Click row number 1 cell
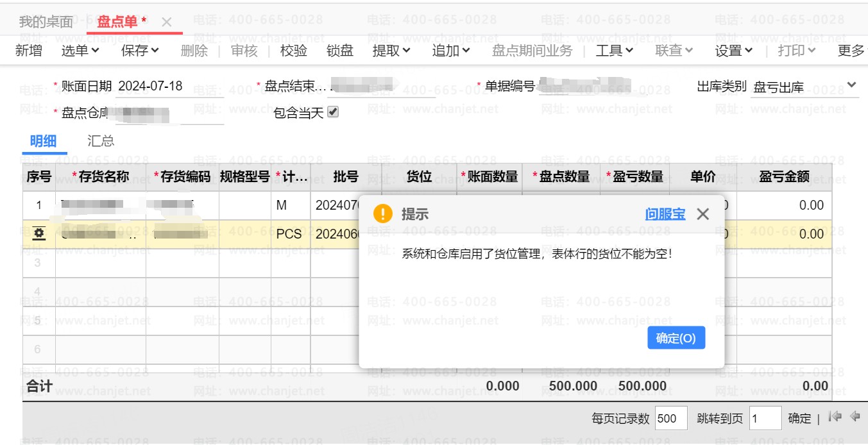Viewport: 868px width, 445px height. pyautogui.click(x=39, y=205)
